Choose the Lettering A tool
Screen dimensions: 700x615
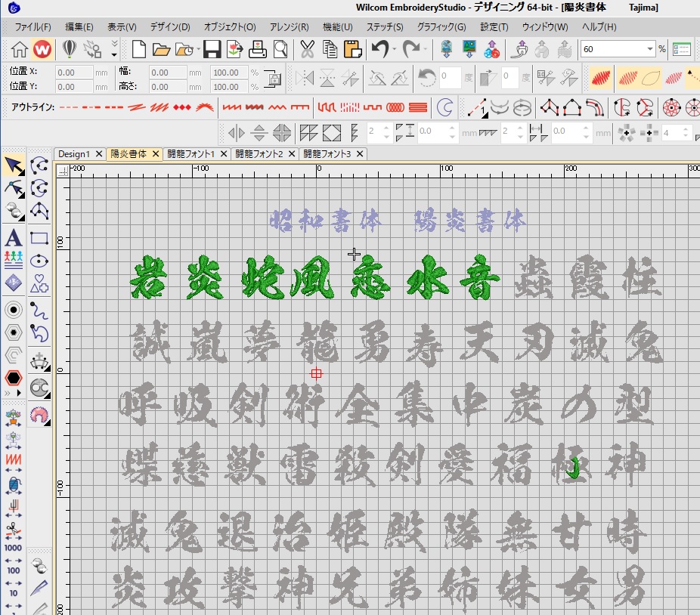click(x=14, y=238)
